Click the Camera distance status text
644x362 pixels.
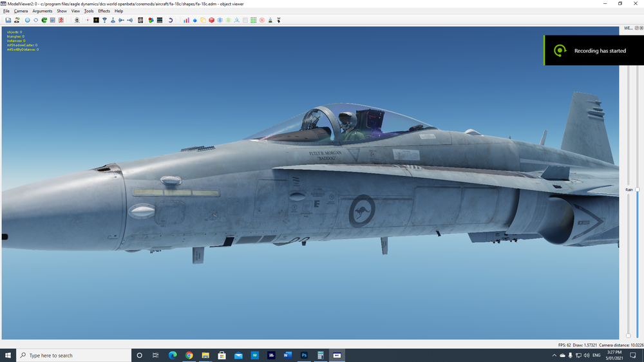(x=621, y=345)
